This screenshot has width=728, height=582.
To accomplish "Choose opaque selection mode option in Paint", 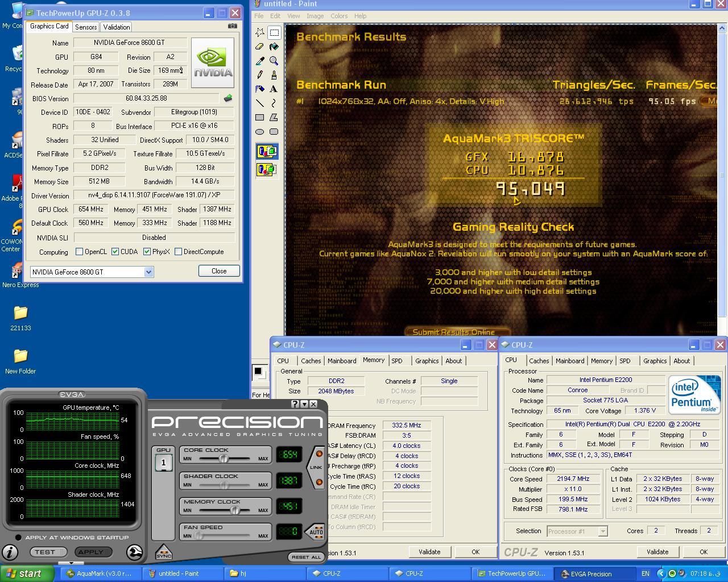I will click(x=267, y=152).
